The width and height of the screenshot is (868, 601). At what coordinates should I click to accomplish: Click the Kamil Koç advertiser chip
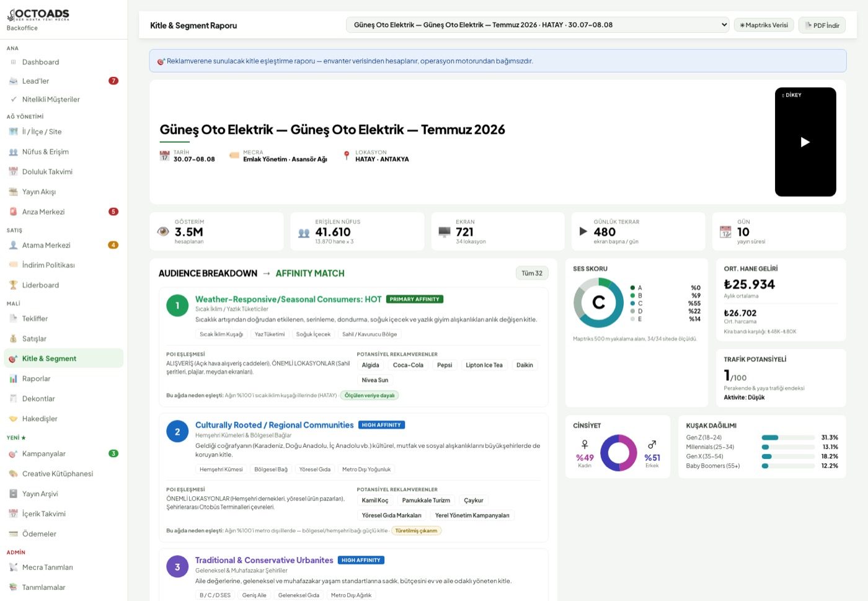pyautogui.click(x=375, y=501)
